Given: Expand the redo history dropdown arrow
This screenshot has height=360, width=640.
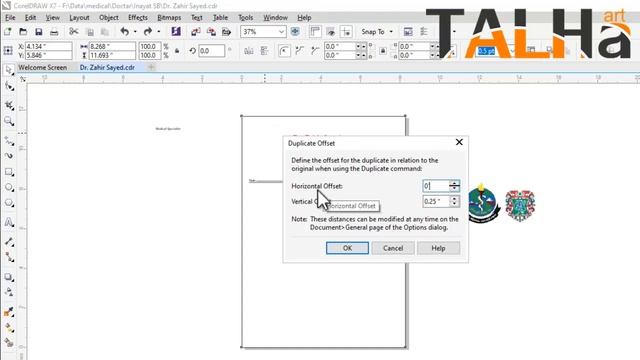Looking at the screenshot, I should point(158,31).
